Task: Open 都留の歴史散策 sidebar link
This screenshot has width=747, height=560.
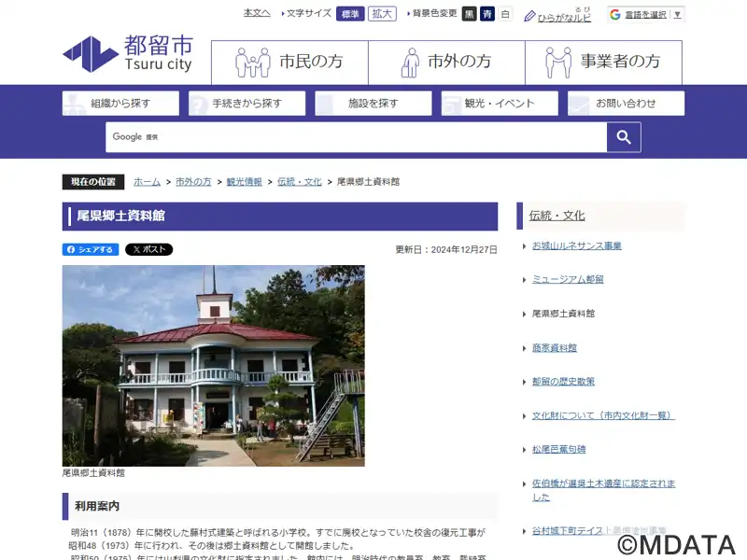Action: tap(564, 382)
